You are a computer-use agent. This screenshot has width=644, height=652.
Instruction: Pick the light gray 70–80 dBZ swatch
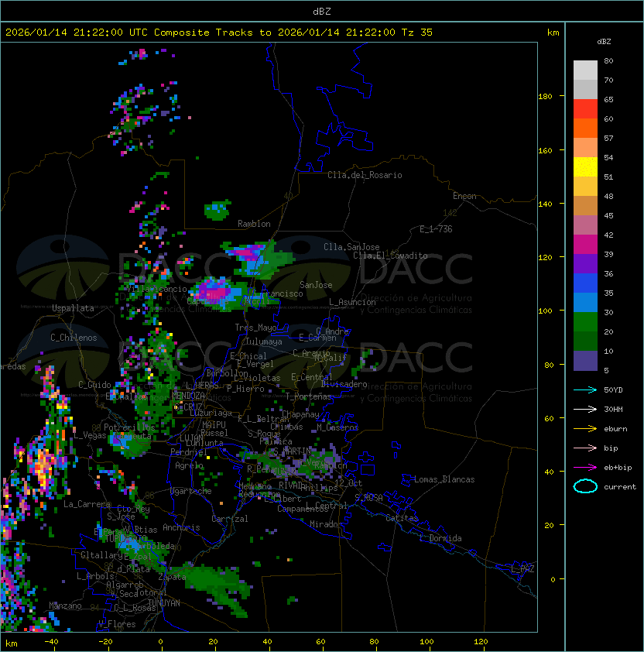(x=585, y=70)
